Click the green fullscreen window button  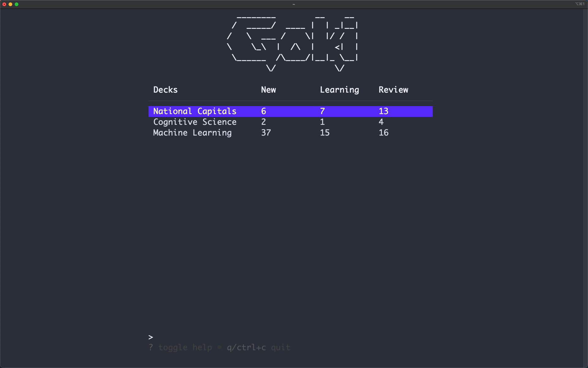click(17, 4)
